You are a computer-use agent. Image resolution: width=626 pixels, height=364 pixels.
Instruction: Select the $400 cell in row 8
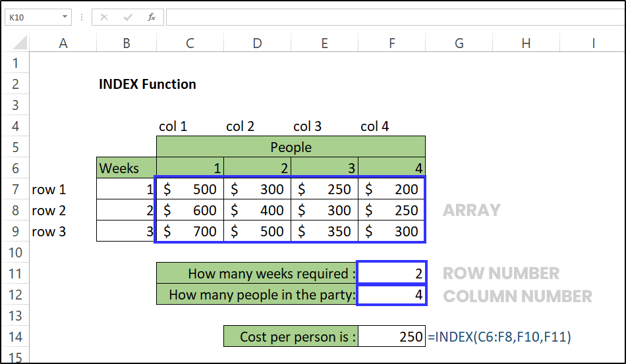point(257,210)
